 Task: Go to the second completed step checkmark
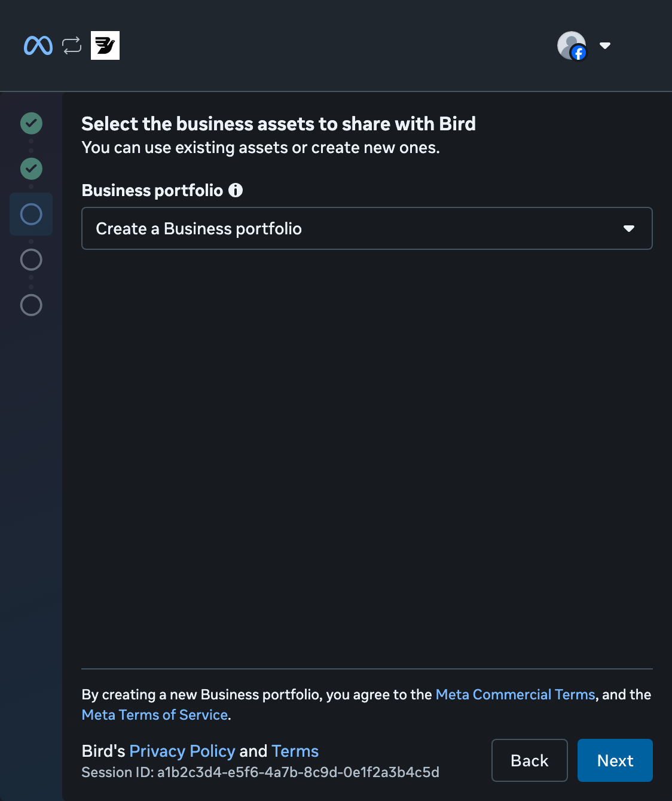click(31, 169)
